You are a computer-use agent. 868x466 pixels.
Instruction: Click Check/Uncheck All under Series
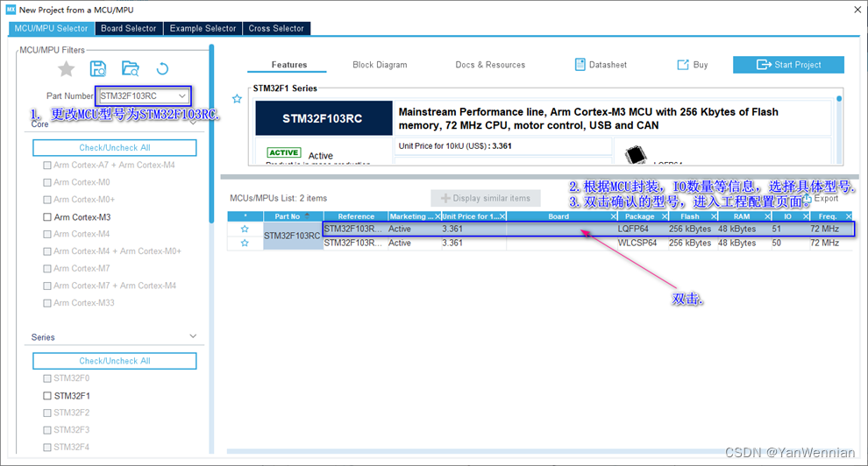point(115,361)
